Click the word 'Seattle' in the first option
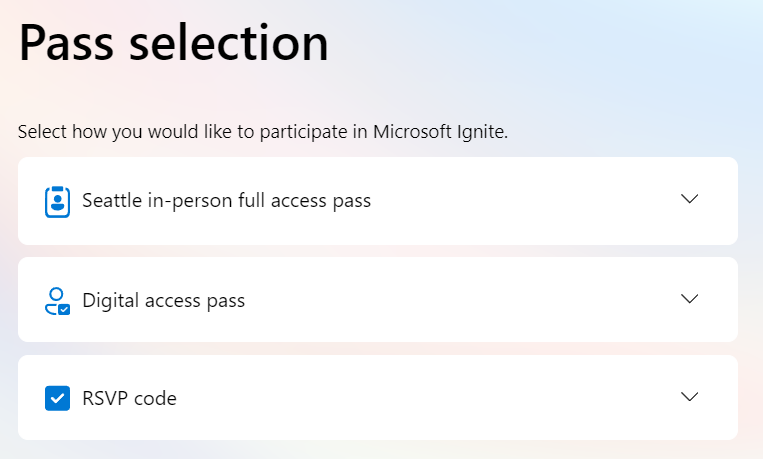 pos(111,201)
